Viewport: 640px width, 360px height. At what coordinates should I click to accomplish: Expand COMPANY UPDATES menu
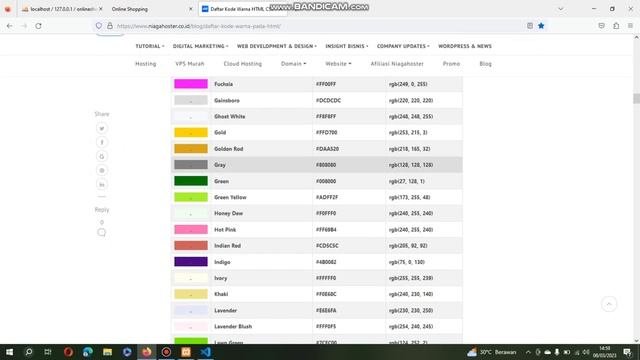[x=403, y=46]
